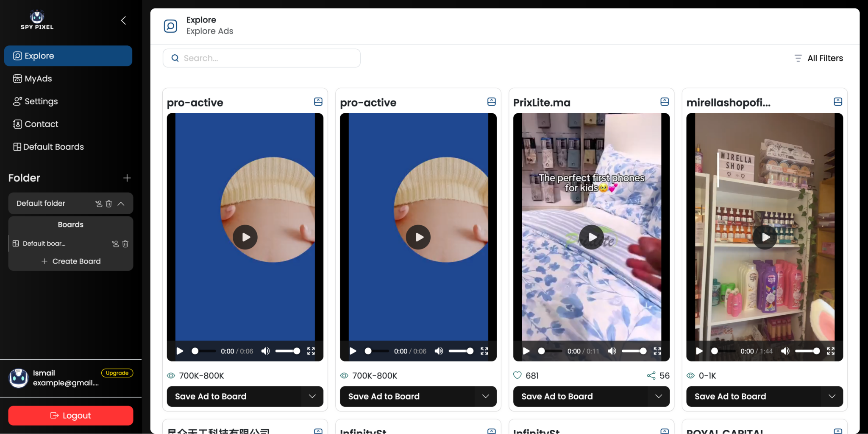Delete the Default board with trash icon
Screen dimensions: 868x434
tap(125, 244)
